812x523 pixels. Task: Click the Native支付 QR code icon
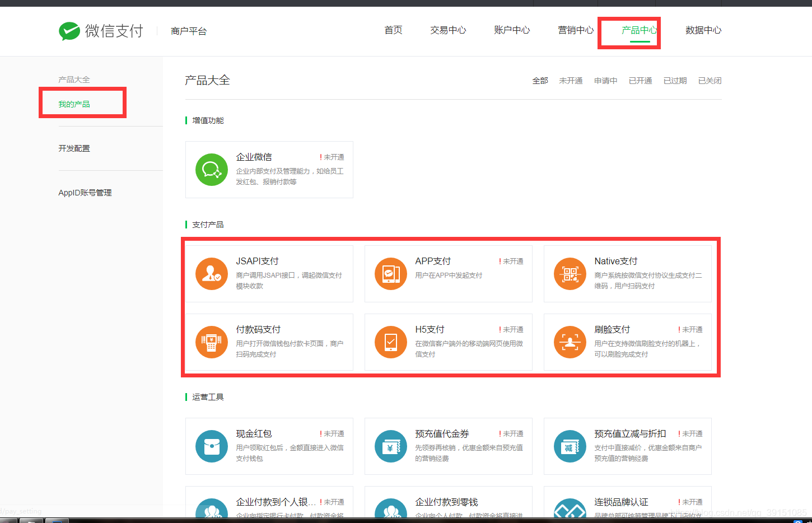[570, 274]
